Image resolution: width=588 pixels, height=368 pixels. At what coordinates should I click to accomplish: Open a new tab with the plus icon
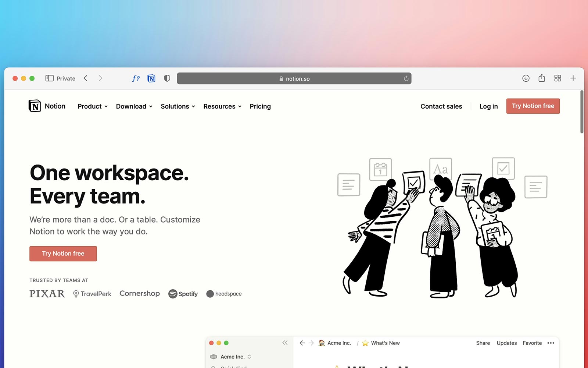(573, 78)
